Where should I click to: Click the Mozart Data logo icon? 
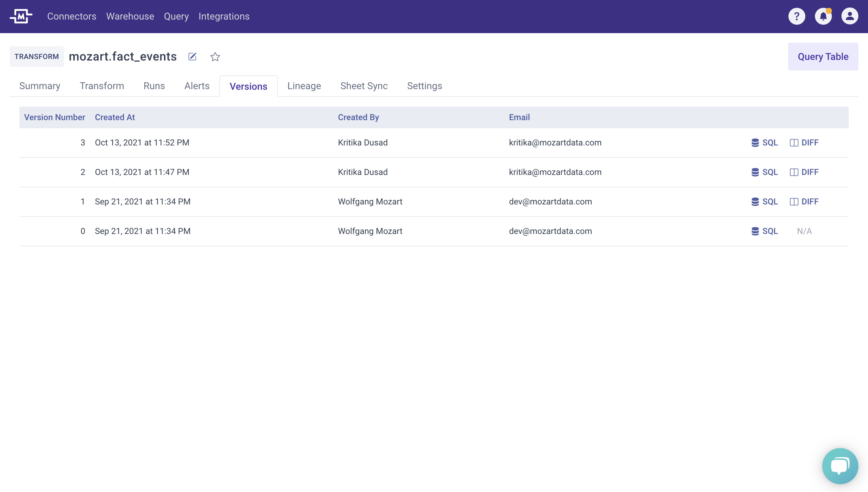click(21, 16)
